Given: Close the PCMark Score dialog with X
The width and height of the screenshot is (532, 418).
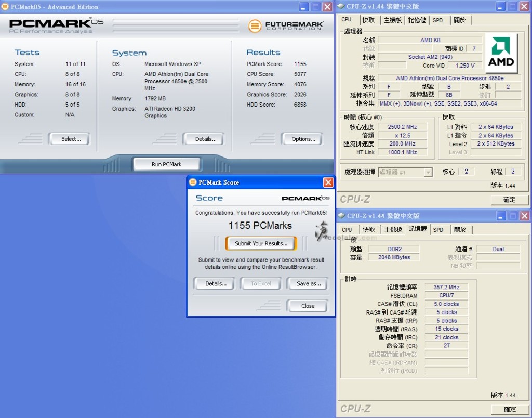Looking at the screenshot, I should pyautogui.click(x=328, y=182).
